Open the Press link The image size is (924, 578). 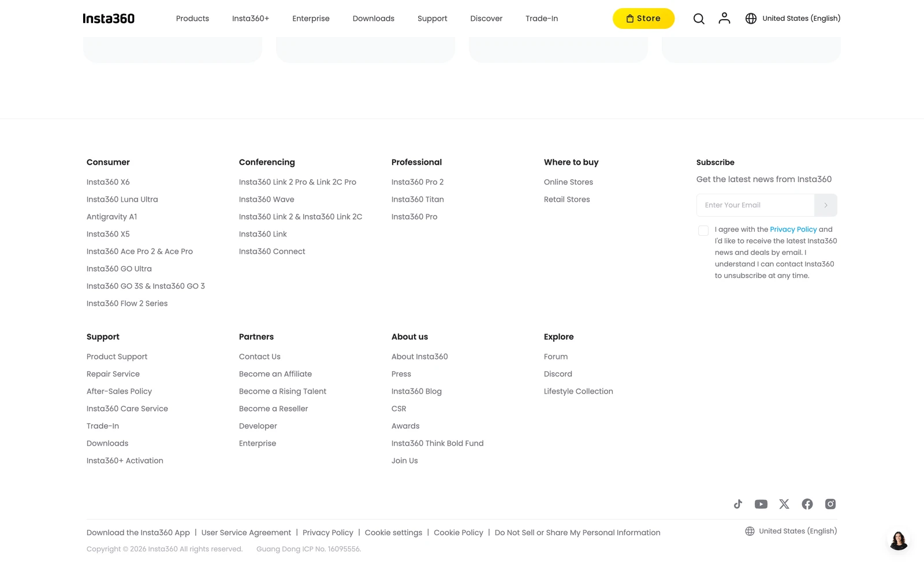401,374
